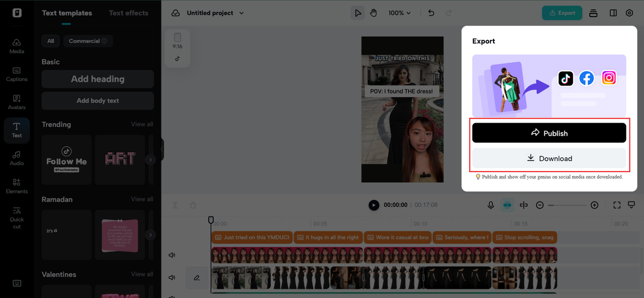Show keyboard shortcuts from the sidebar bottom
The height and width of the screenshot is (298, 644).
[17, 283]
